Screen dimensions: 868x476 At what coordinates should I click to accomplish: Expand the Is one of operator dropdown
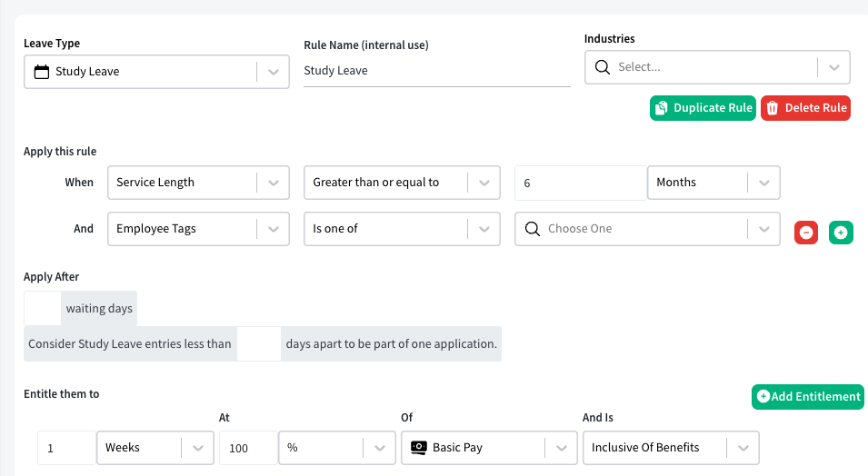point(402,229)
